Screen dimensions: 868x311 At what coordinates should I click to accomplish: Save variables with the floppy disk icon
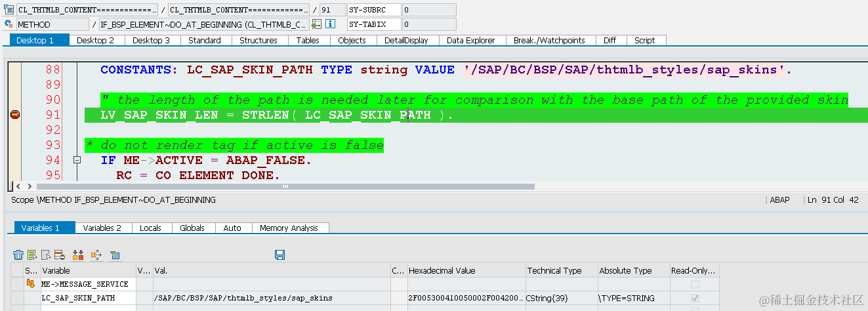(279, 255)
